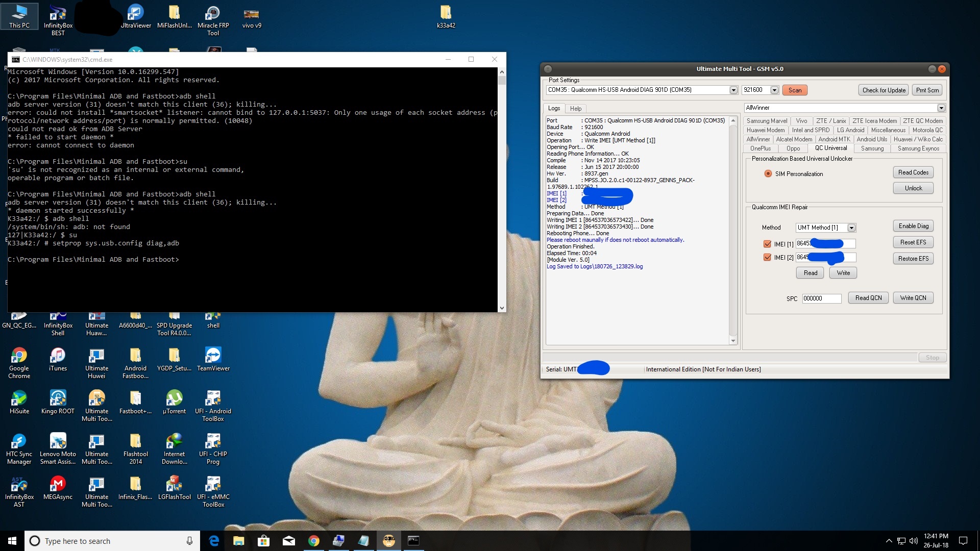Image resolution: width=980 pixels, height=551 pixels.
Task: Click the IMEI Read button
Action: coord(810,273)
